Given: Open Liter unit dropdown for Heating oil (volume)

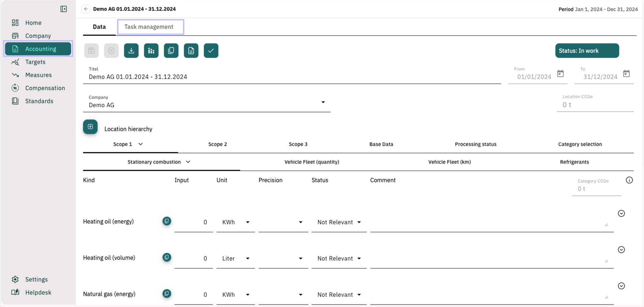Looking at the screenshot, I should click(236, 258).
